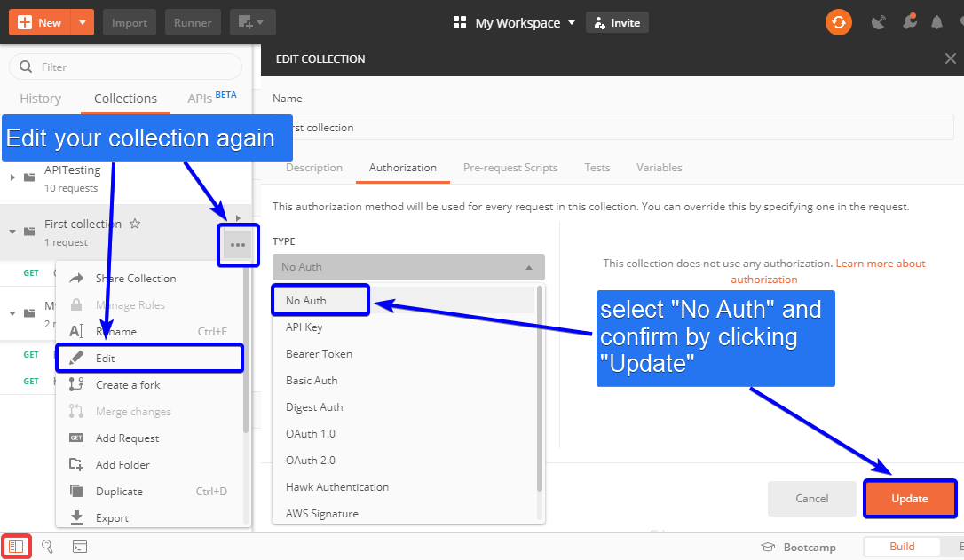
Task: Open settings via the wrench icon
Action: point(908,22)
